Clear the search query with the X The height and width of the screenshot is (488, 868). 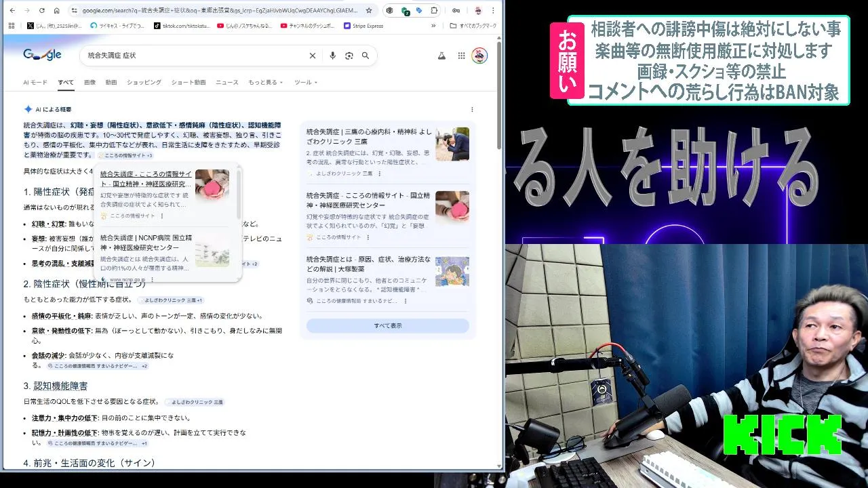[313, 56]
